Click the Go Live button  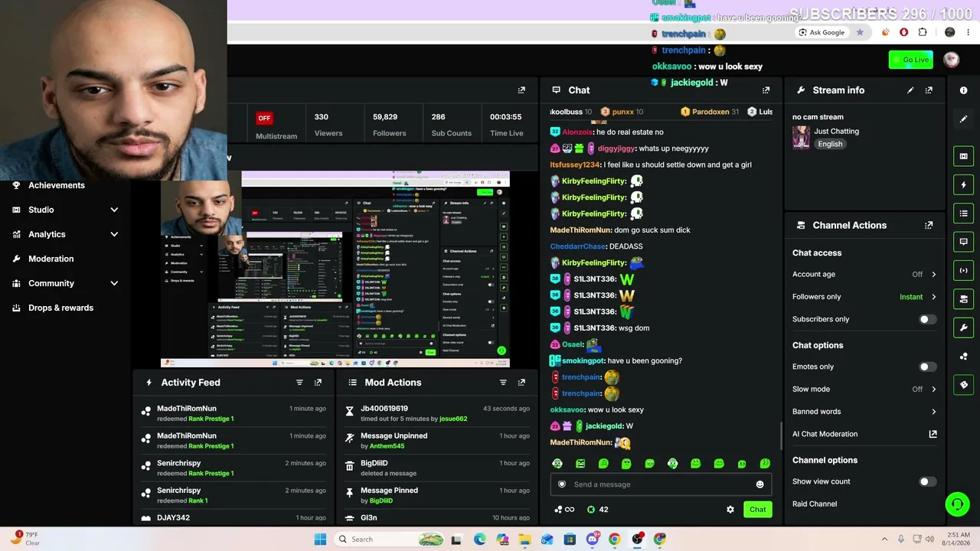pos(911,60)
